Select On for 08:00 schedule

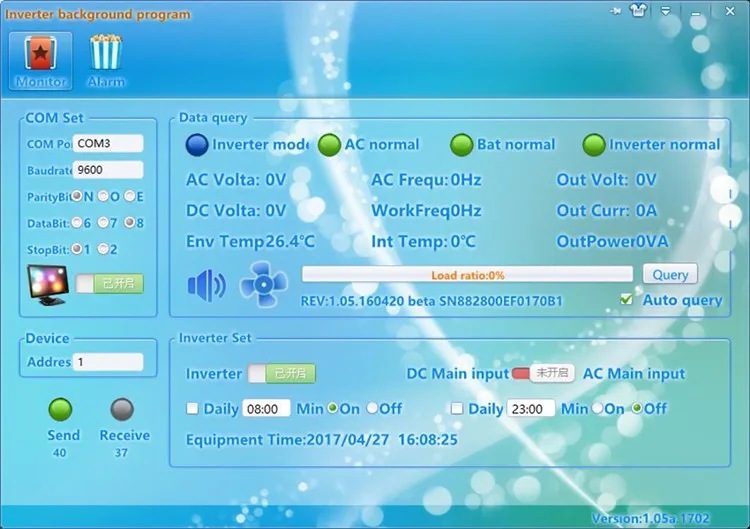pyautogui.click(x=332, y=408)
